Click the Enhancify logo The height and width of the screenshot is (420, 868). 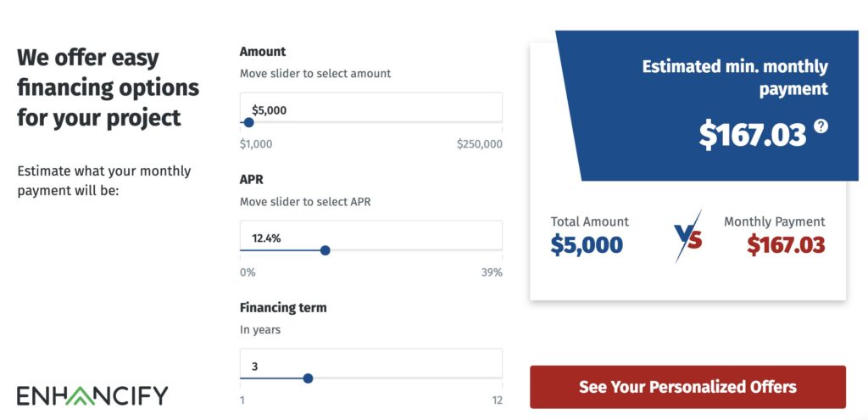[92, 395]
